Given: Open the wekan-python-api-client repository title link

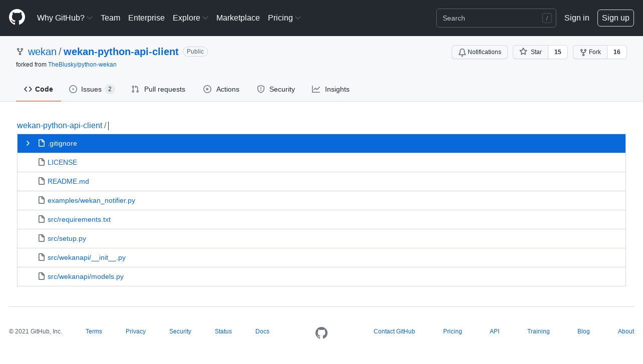Looking at the screenshot, I should pyautogui.click(x=121, y=52).
